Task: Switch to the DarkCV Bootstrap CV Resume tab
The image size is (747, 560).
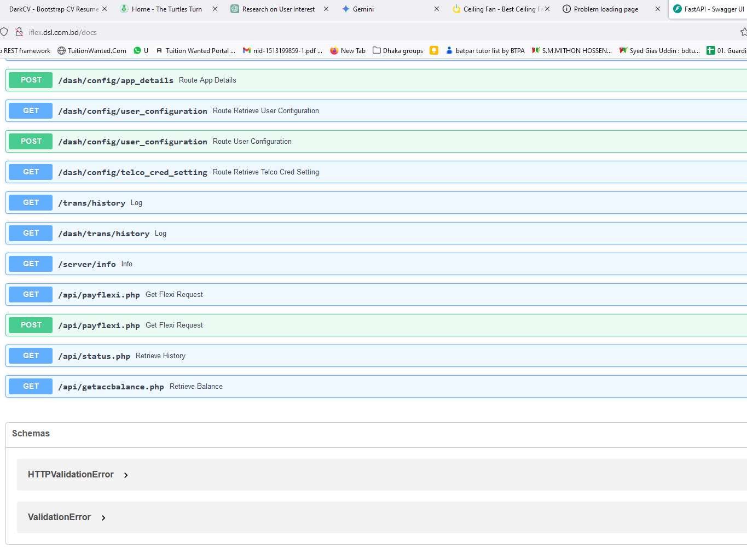Action: 53,9
